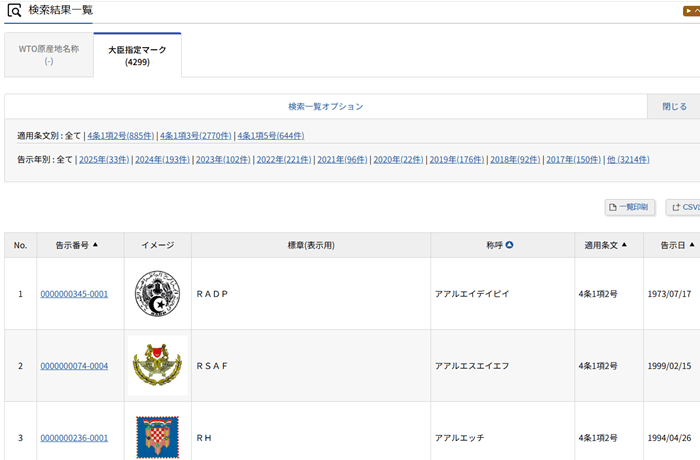The height and width of the screenshot is (460, 700).
Task: Select the date 1973/07/17
Action: 669,294
